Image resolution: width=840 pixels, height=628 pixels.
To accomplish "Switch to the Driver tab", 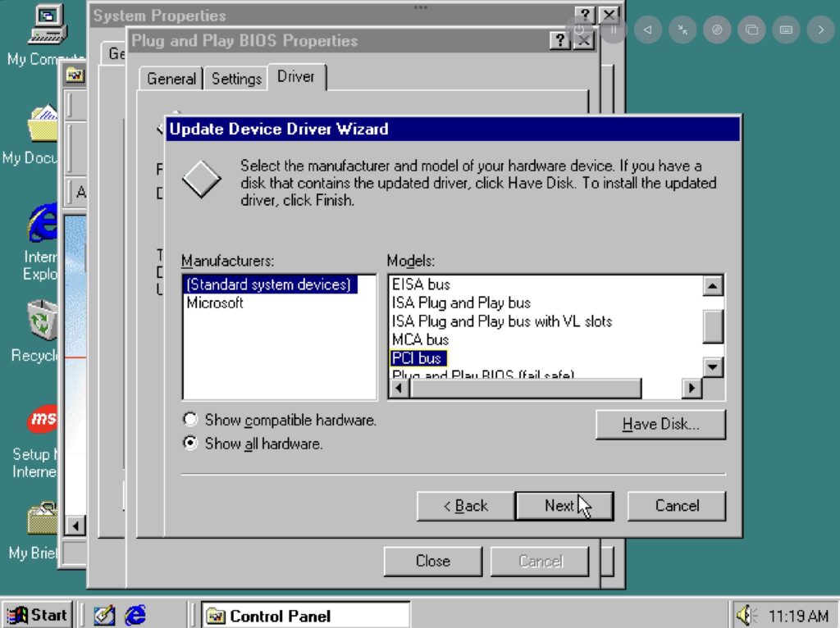I will (295, 77).
